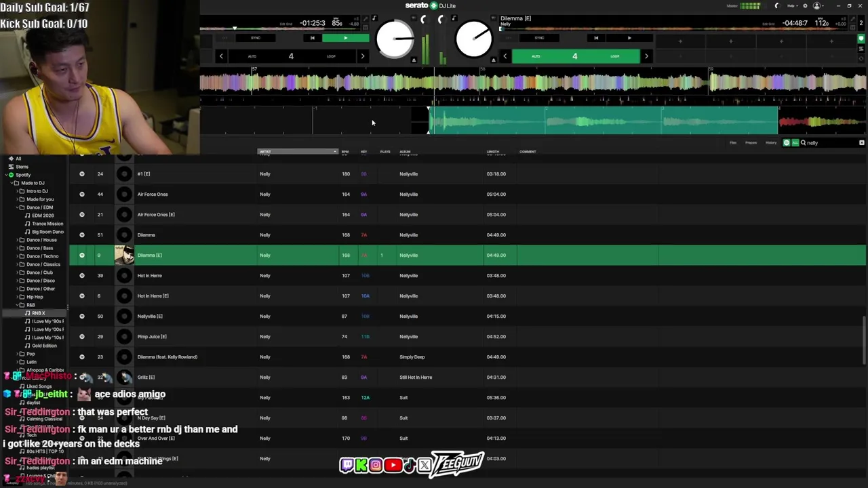This screenshot has width=868, height=488.
Task: Halve loop size on left deck
Action: 221,56
